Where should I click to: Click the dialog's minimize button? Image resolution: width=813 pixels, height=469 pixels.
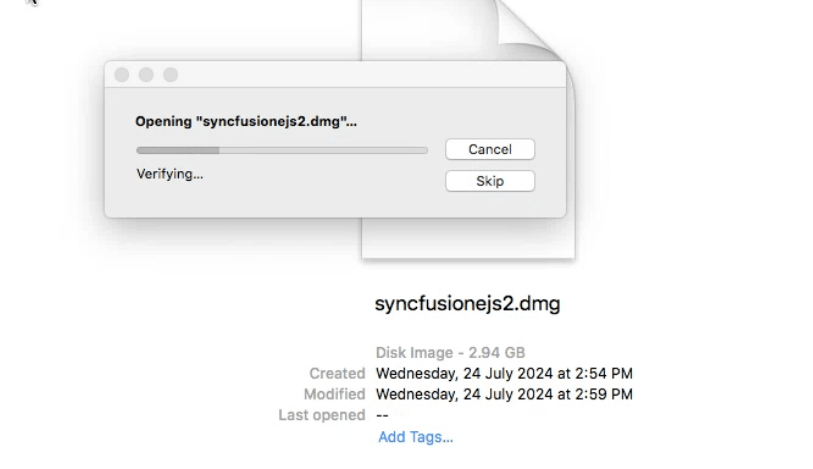point(146,75)
